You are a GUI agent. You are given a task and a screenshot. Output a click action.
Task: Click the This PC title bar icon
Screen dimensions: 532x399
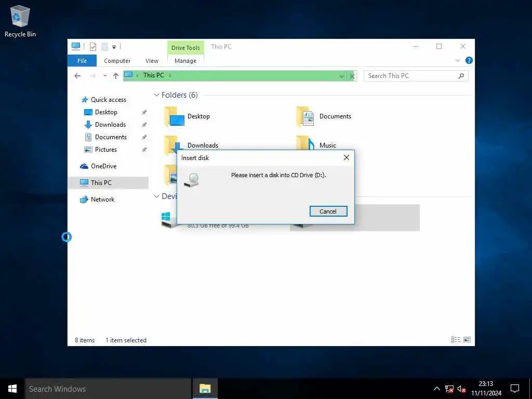click(76, 46)
